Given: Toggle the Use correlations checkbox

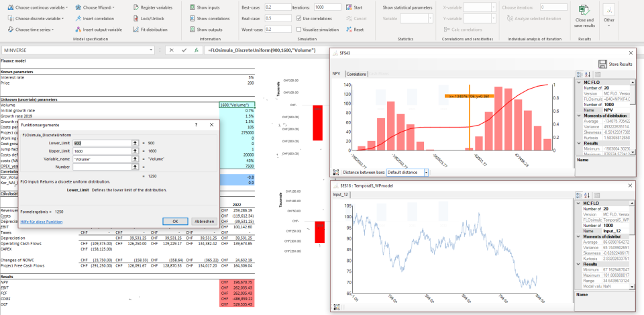Looking at the screenshot, I should (299, 19).
